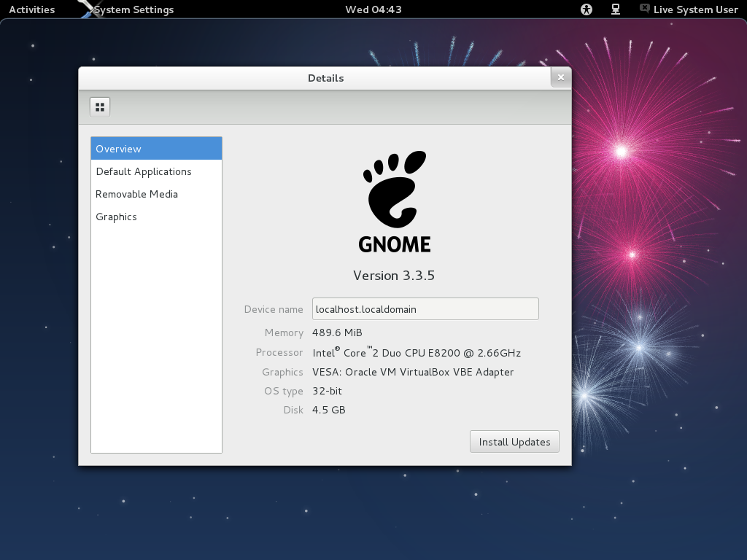Click the Details window title bar
The image size is (747, 560).
click(x=325, y=78)
